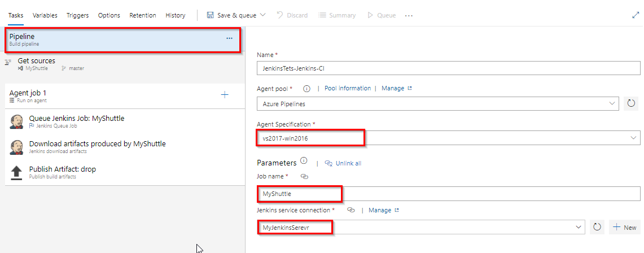Open the Jenkins service connection Manage link
Image resolution: width=644 pixels, height=253 pixels.
[384, 210]
